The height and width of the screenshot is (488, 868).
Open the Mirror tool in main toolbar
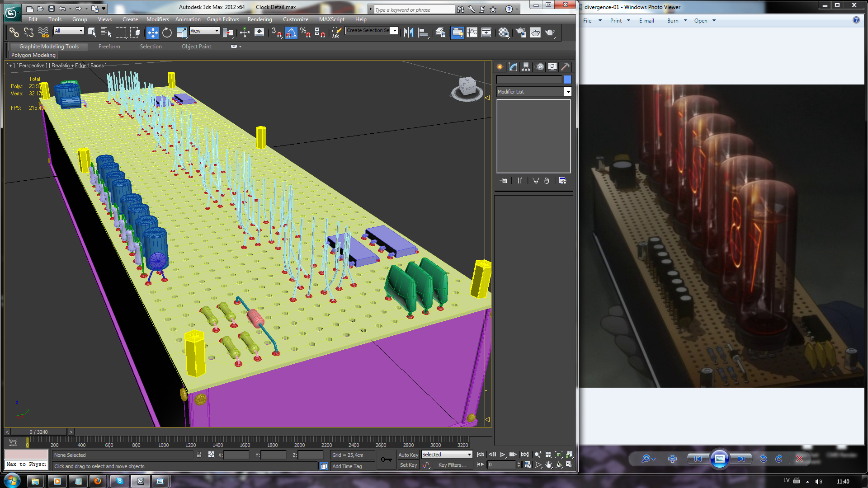tap(408, 33)
